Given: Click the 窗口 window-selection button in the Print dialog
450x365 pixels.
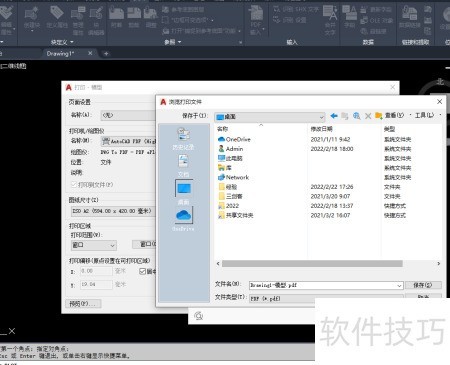Looking at the screenshot, I should point(144,244).
